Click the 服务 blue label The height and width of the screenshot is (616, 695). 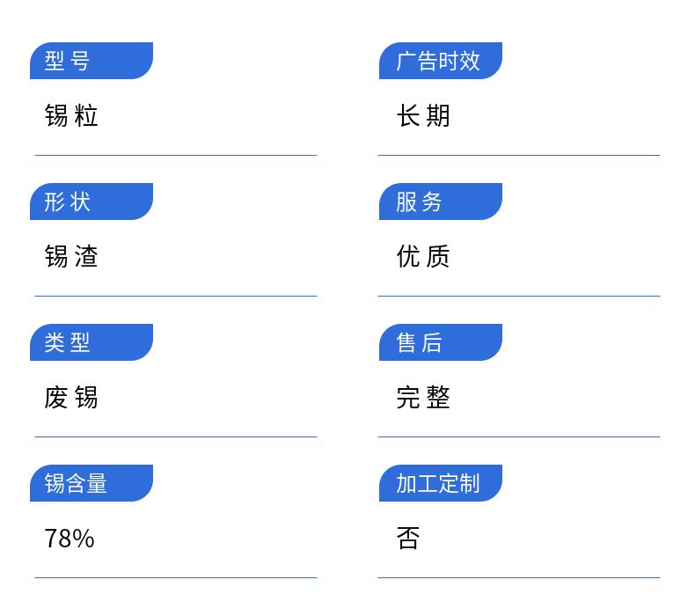click(x=441, y=202)
